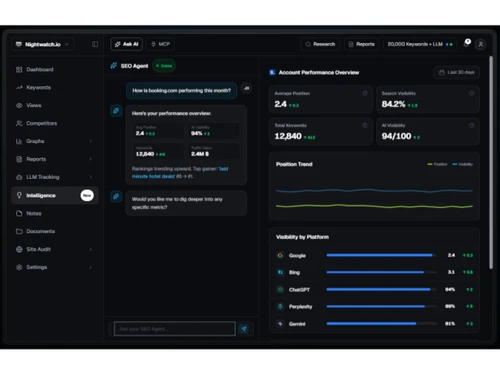Open Competitors in sidebar

tap(55, 123)
